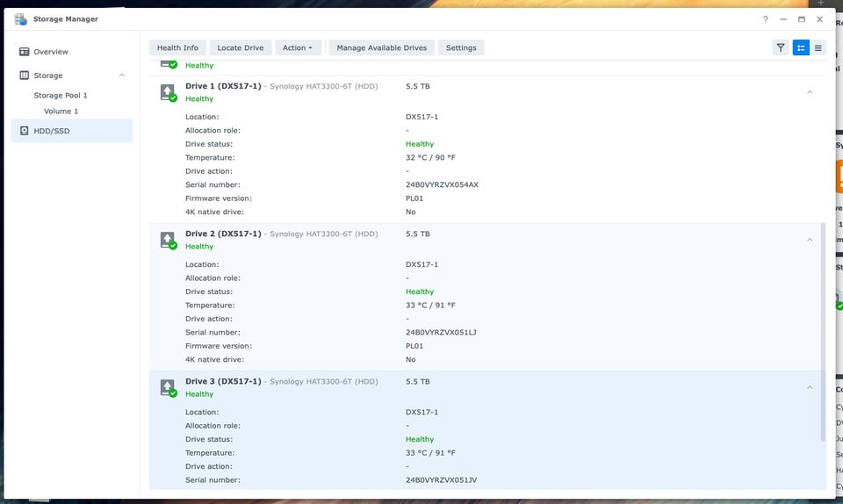Open the drive filter funnel icon
This screenshot has height=504, width=843.
[780, 47]
